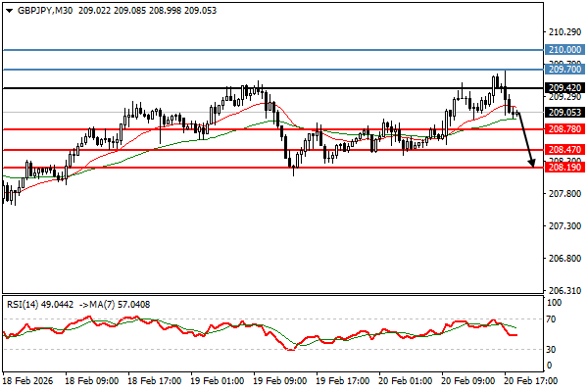
Task: Click the 206.310 bottom price axis value
Action: tap(563, 290)
